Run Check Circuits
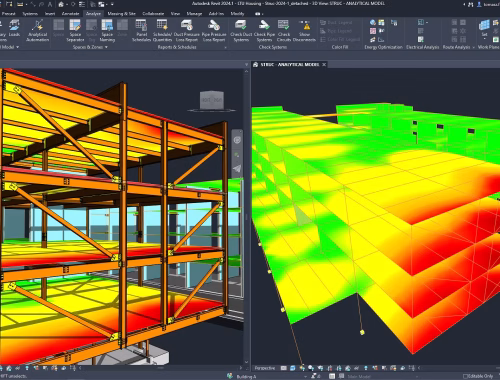The height and width of the screenshot is (380, 500). click(x=284, y=30)
